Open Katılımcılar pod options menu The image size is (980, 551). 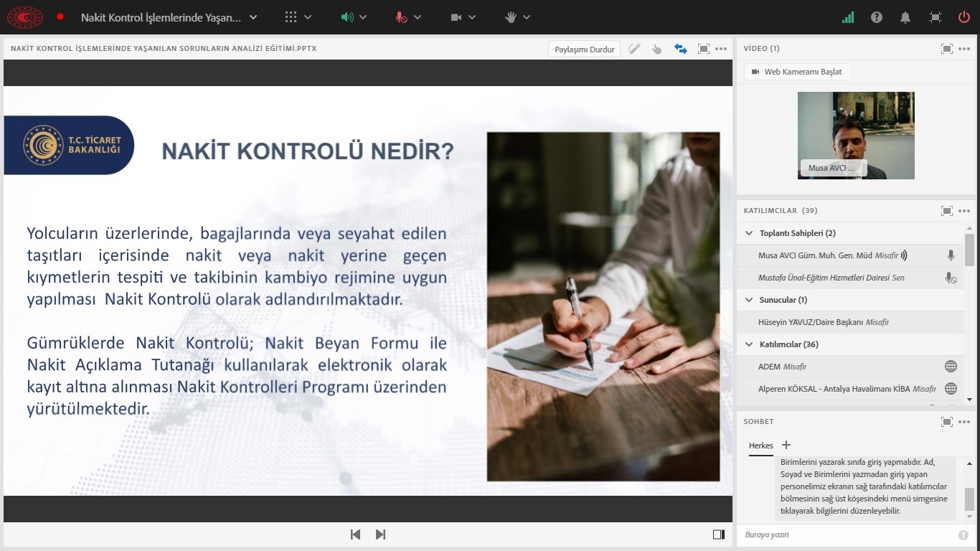[963, 211]
